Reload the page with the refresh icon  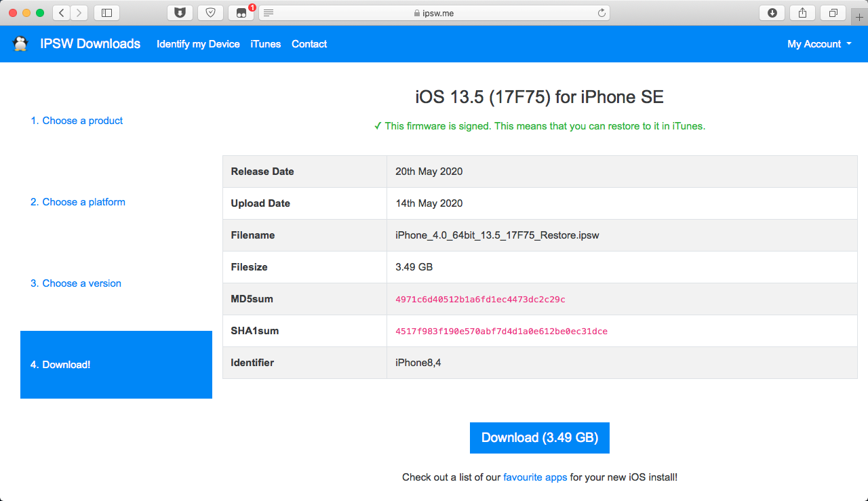tap(601, 13)
